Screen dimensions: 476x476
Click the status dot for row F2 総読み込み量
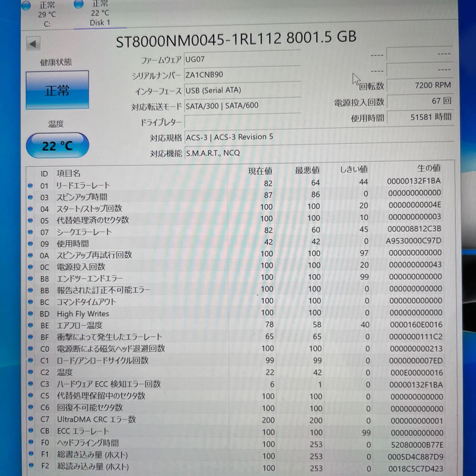coord(31,465)
